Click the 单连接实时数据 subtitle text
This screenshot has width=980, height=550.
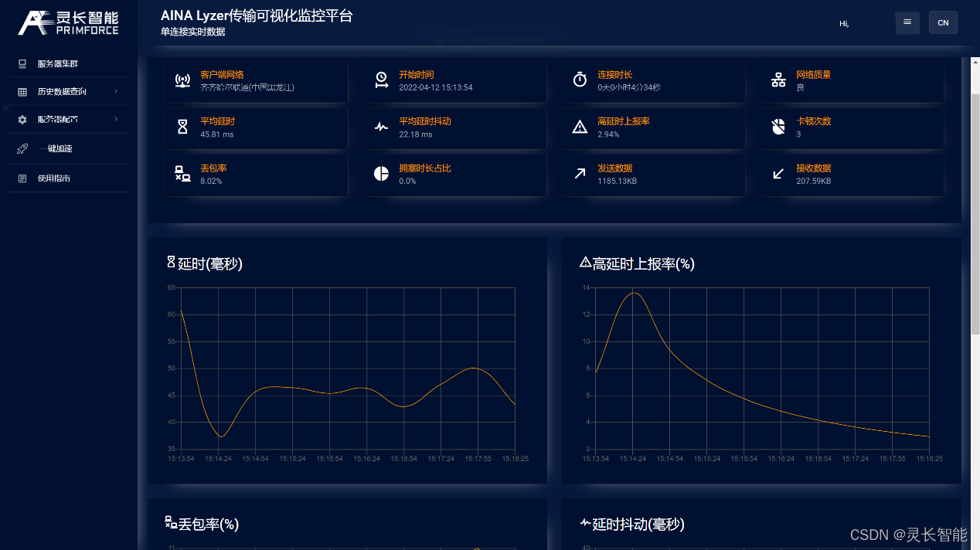pos(193,32)
